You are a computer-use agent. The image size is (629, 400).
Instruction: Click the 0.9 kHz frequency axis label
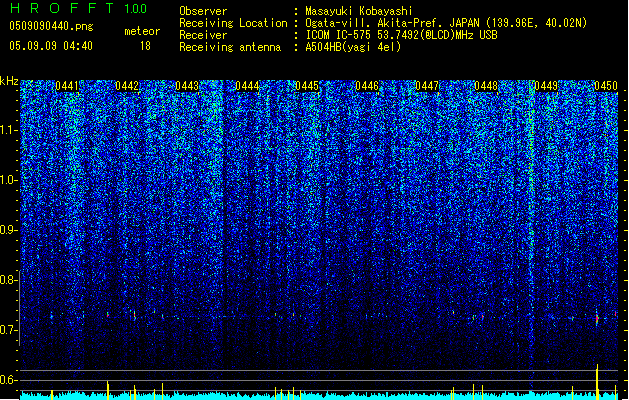[x=9, y=230]
